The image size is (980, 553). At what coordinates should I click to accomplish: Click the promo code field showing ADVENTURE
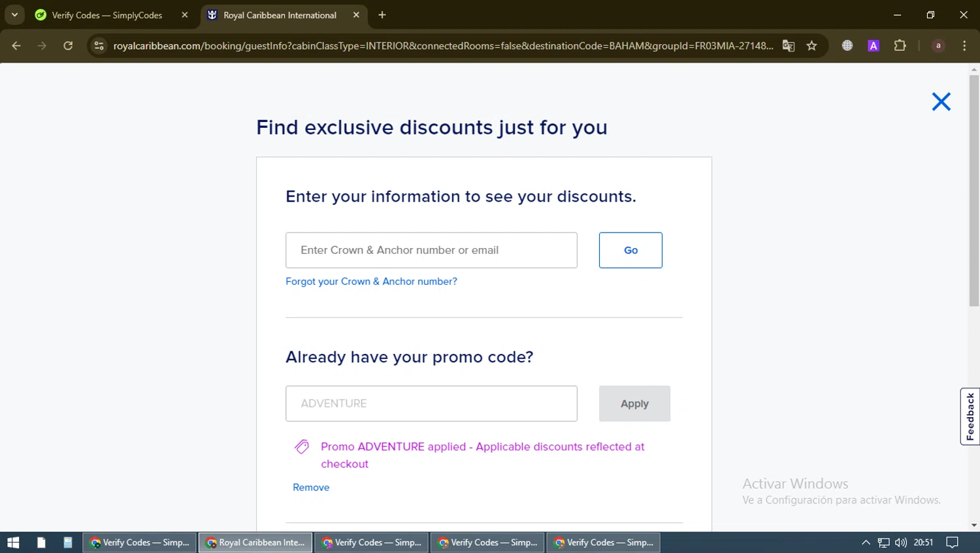coord(431,403)
